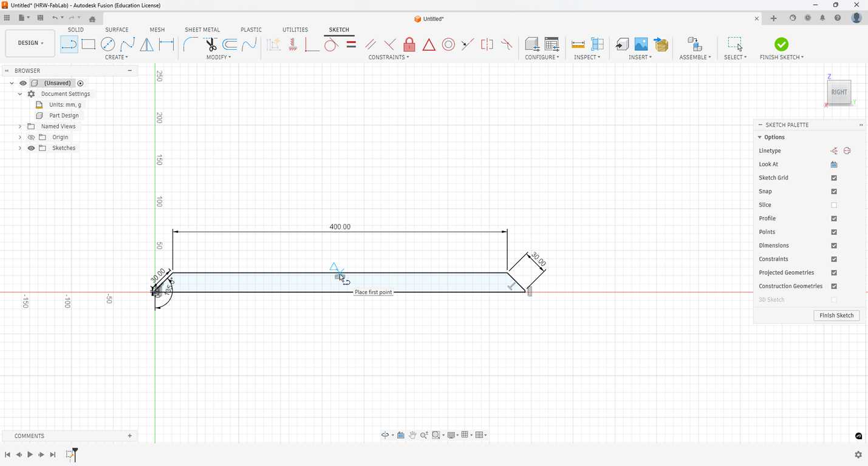Apply the Fix/Unfix lock constraint
868x466 pixels.
coord(409,44)
